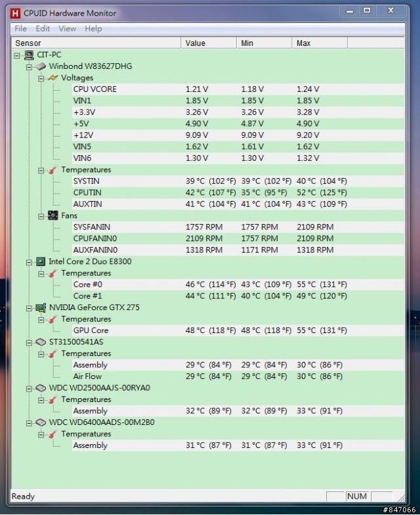Open the Help menu
420x515 pixels.
(93, 29)
